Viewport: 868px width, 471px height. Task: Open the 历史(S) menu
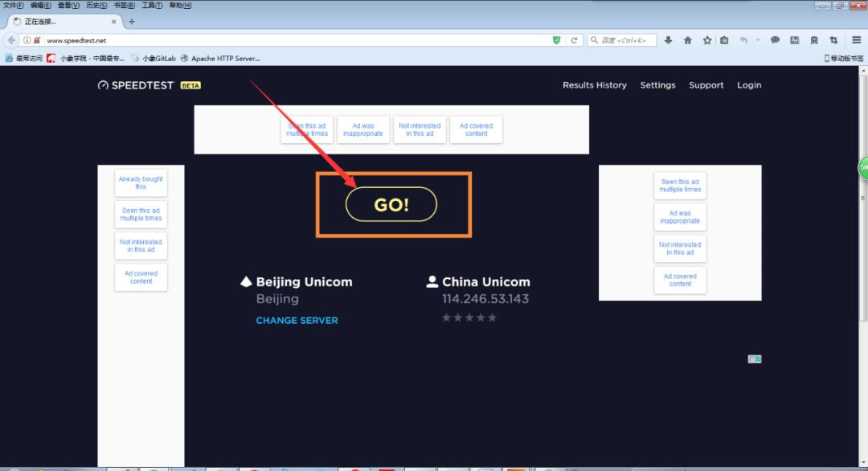(x=96, y=6)
